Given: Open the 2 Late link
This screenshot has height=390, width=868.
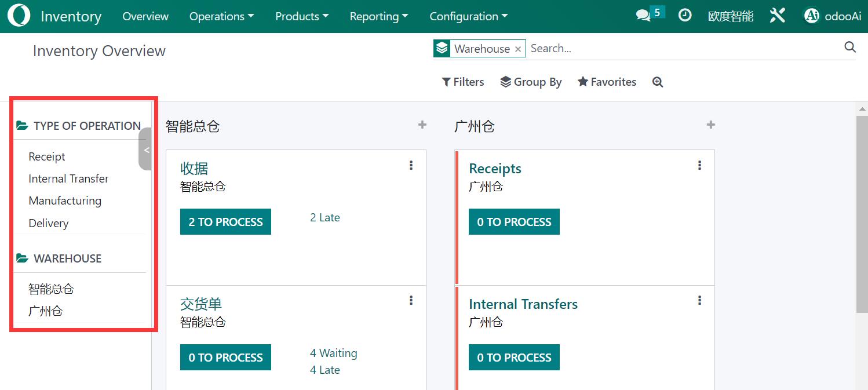Looking at the screenshot, I should coord(325,218).
